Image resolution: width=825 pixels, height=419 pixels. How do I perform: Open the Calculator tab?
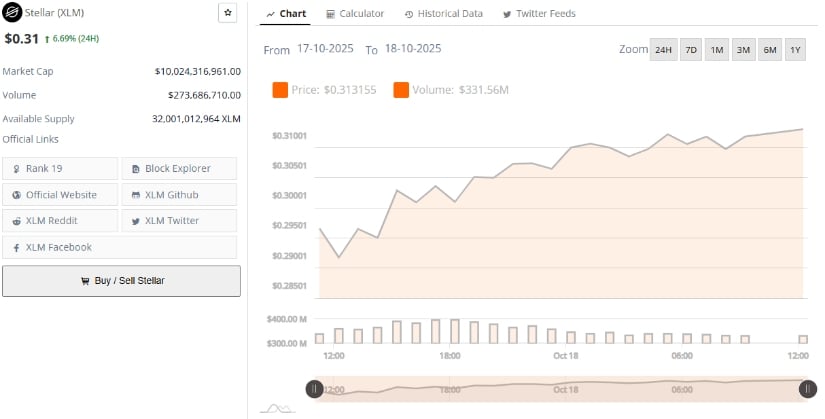355,14
